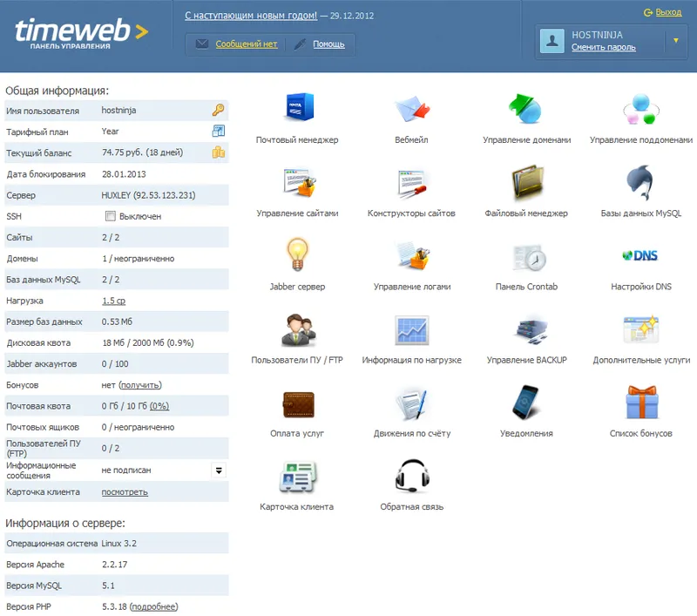The image size is (697, 616).
Task: Open the Почтовый менеджер mail manager icon
Action: (299, 107)
